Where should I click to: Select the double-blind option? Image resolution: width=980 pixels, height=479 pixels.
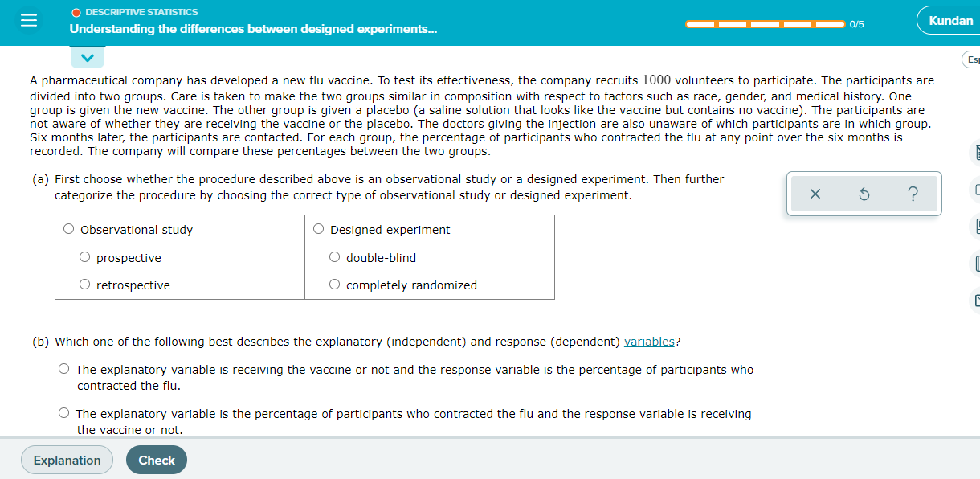click(x=334, y=256)
